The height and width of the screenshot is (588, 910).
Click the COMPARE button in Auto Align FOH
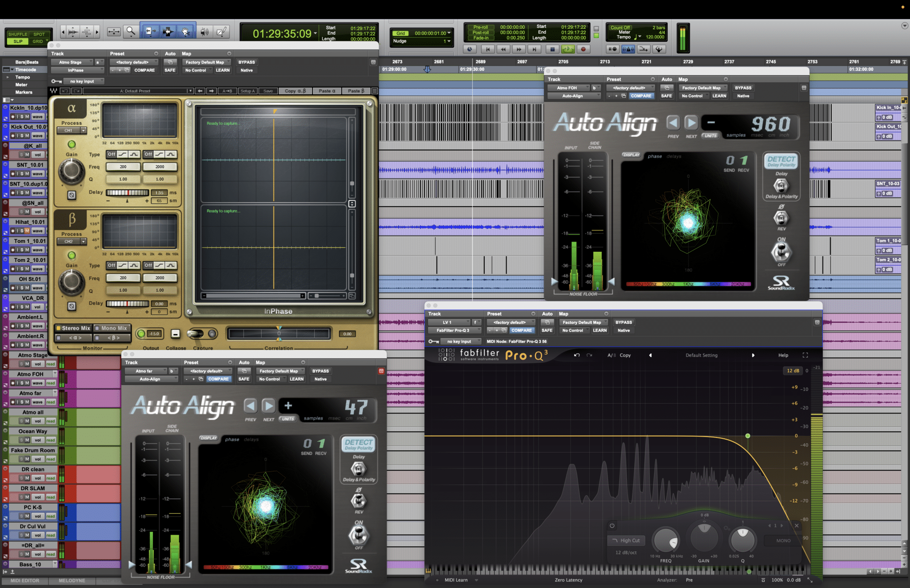pyautogui.click(x=641, y=95)
